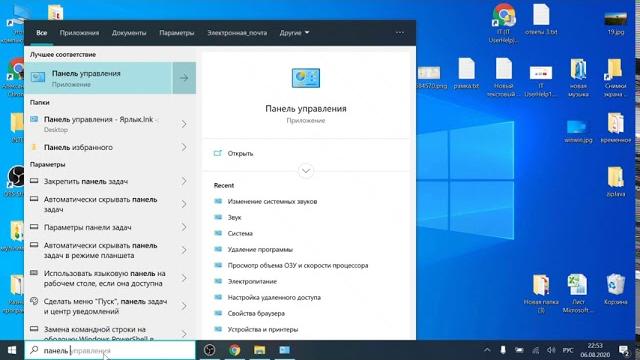Open recent Настройка удаленного доступа
The height and width of the screenshot is (360, 640).
point(274,298)
